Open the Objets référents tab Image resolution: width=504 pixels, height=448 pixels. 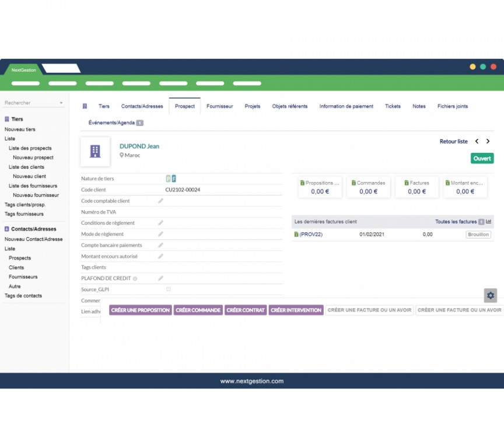[289, 106]
